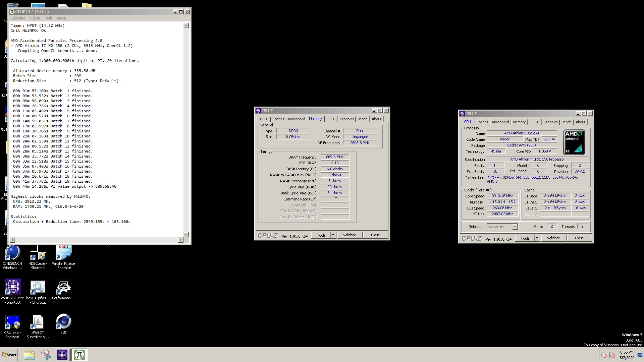Activate the GPUPI taskbar button
644x362 pixels.
tap(79, 355)
